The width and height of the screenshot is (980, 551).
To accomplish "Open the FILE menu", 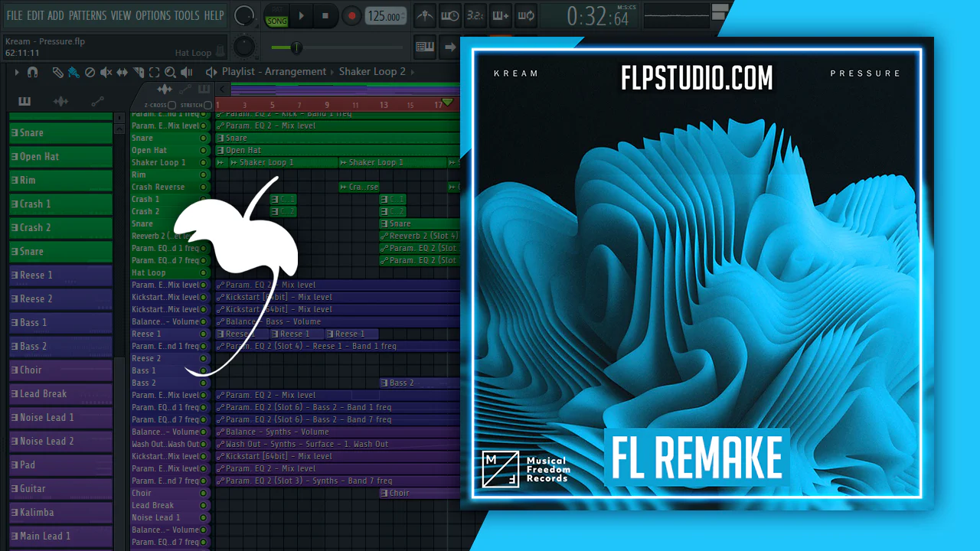I will click(15, 15).
